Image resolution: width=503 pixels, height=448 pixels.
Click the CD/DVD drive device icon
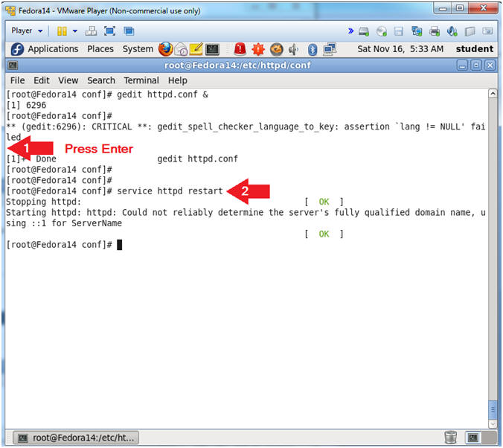tap(382, 31)
